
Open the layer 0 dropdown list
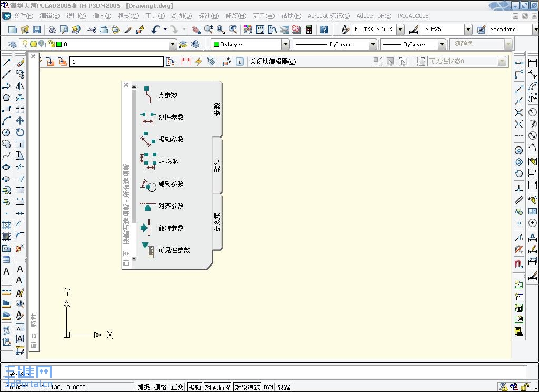pyautogui.click(x=173, y=44)
